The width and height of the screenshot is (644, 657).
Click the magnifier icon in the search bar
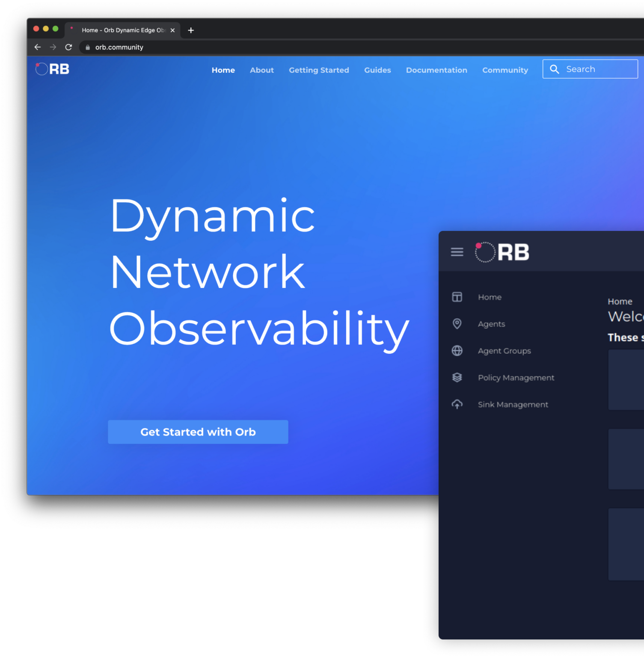555,69
